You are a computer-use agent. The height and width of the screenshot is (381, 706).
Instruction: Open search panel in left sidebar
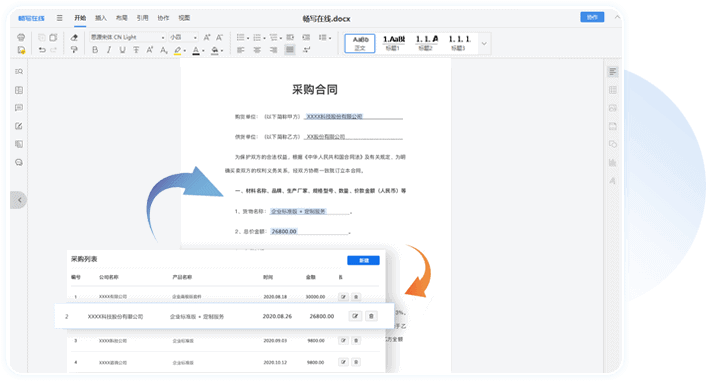point(19,72)
